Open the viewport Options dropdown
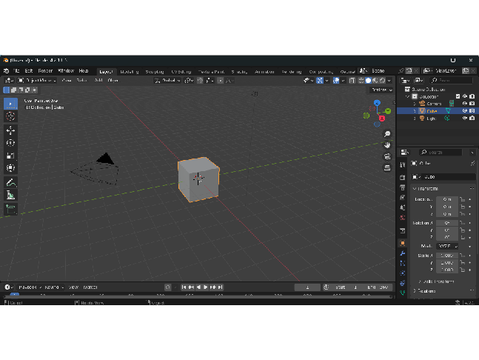Viewport: 479px width, 360px height. [381, 90]
